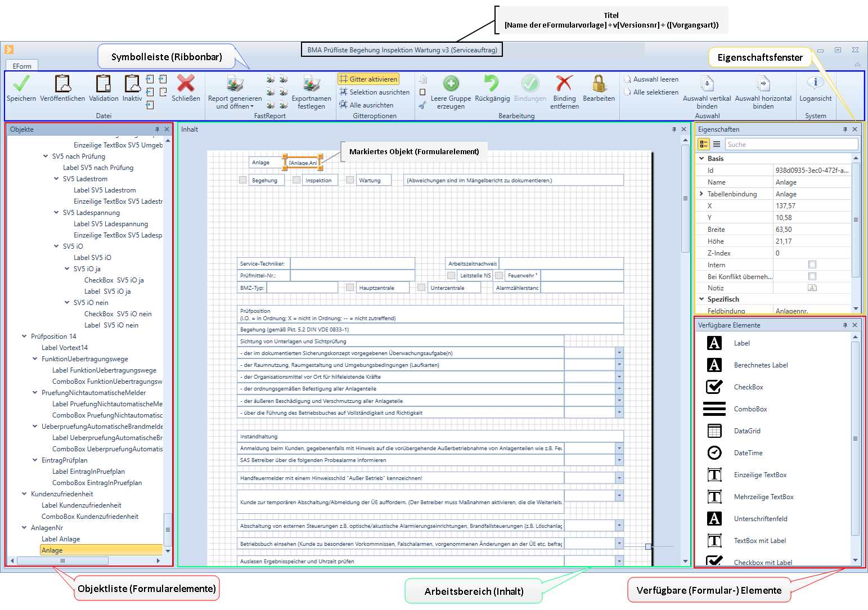Expand the Tabellenbindung property row
868x610 pixels.
pyautogui.click(x=701, y=194)
